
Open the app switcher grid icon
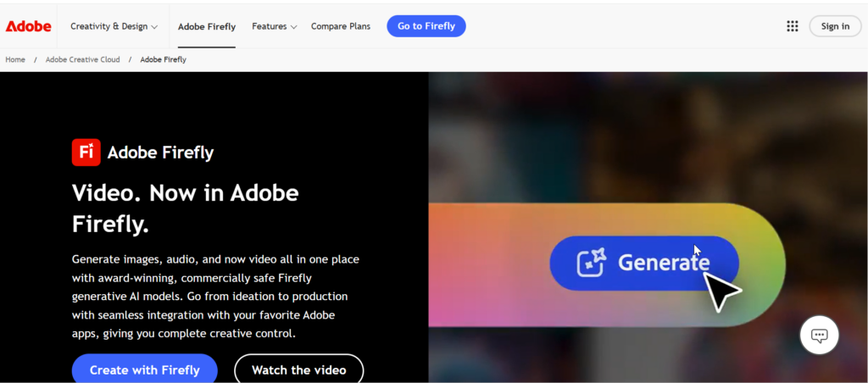[792, 26]
